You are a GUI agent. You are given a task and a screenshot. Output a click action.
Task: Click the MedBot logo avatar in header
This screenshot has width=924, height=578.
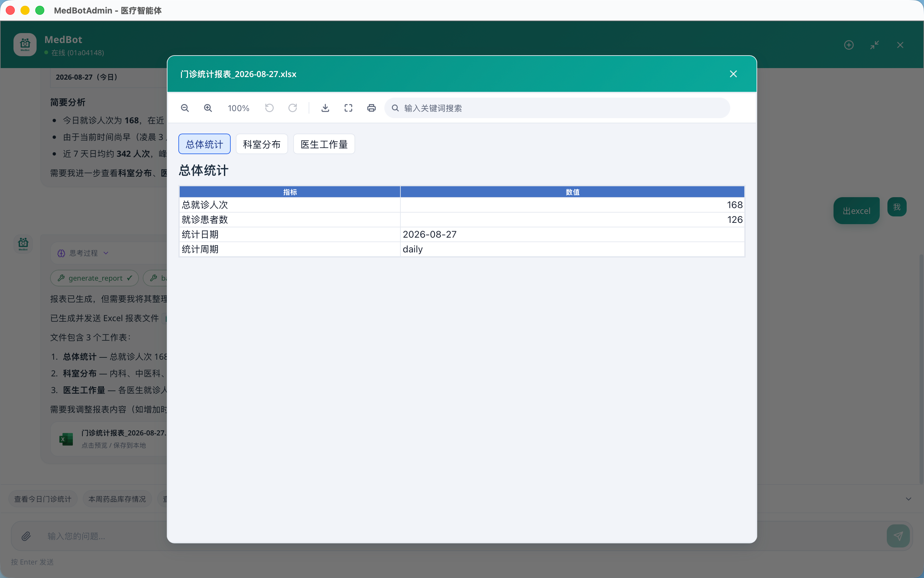click(25, 45)
